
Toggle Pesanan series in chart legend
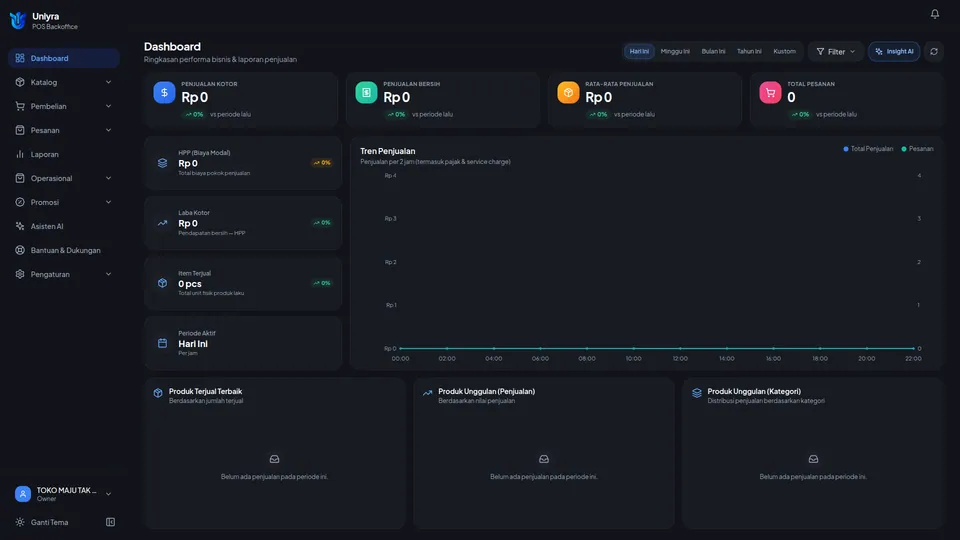pos(917,149)
